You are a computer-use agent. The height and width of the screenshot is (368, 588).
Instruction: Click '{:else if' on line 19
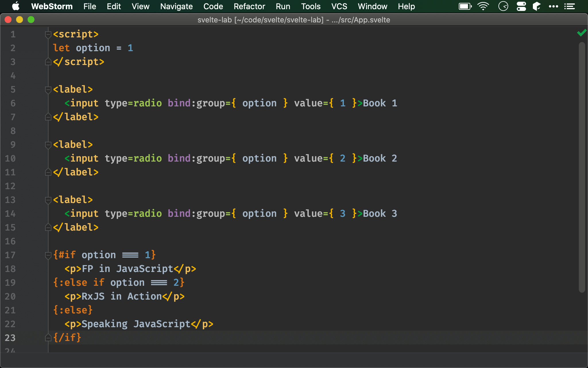(79, 283)
